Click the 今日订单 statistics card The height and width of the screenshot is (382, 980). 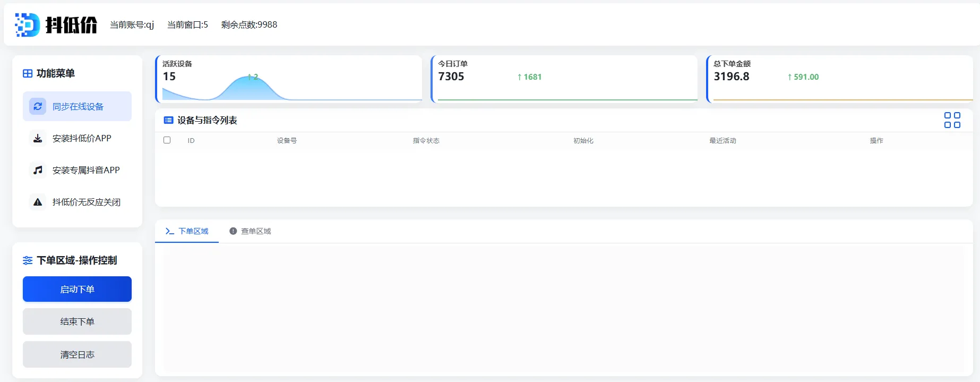564,79
